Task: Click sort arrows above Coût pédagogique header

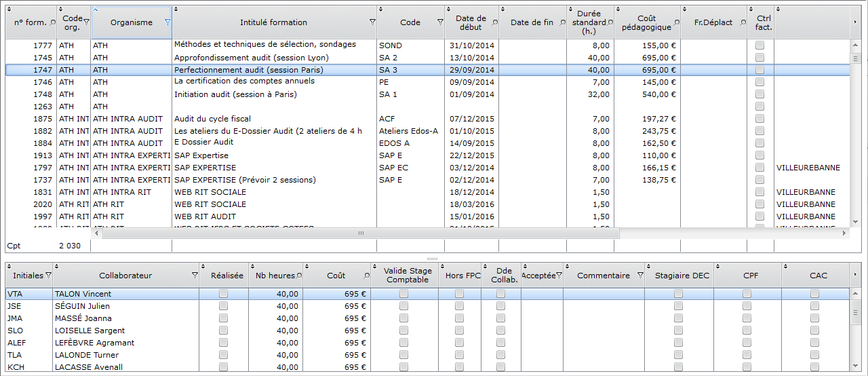Action: tap(618, 10)
